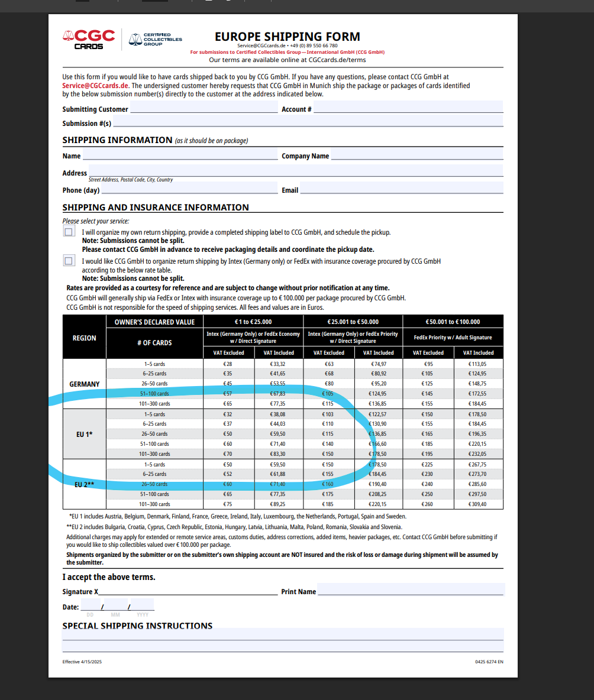Click into the Submitting Customer field
The height and width of the screenshot is (700, 594).
tap(204, 106)
